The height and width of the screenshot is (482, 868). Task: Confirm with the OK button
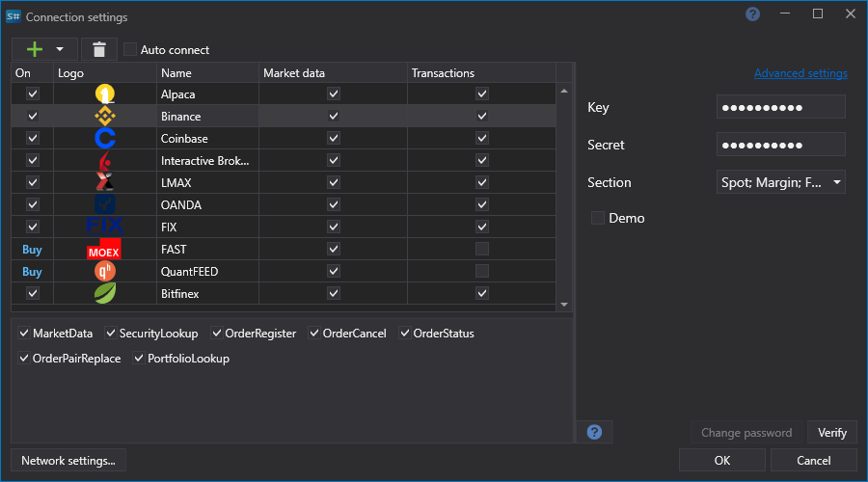tap(721, 460)
